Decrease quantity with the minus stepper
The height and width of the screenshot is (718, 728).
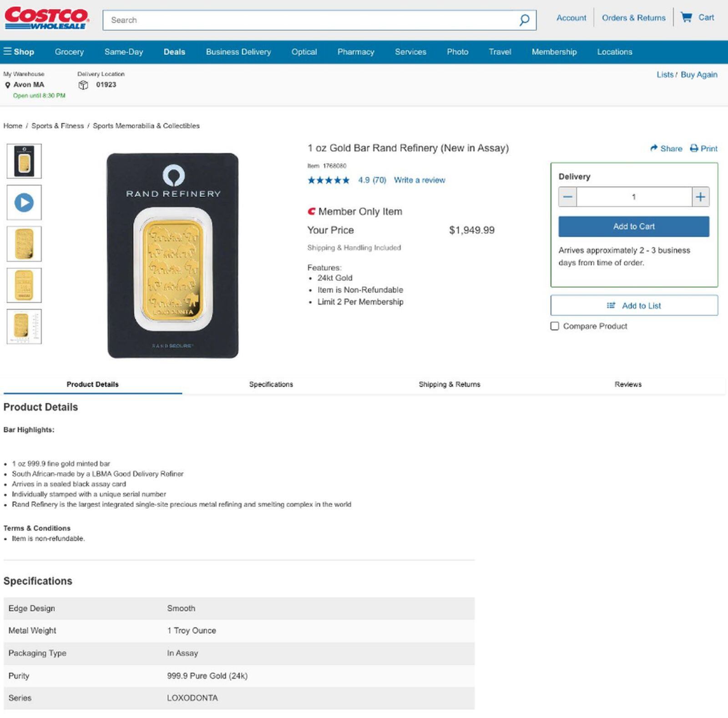567,197
